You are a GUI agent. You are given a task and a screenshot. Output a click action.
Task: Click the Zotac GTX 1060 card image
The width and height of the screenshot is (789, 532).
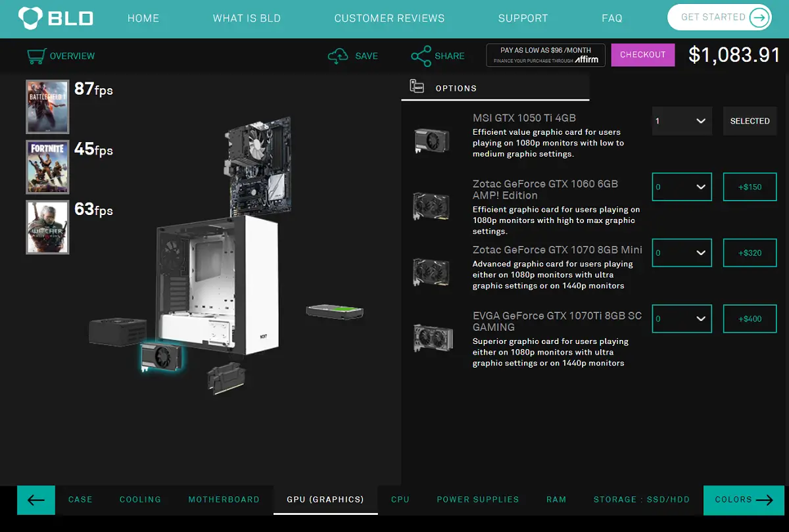[431, 206]
